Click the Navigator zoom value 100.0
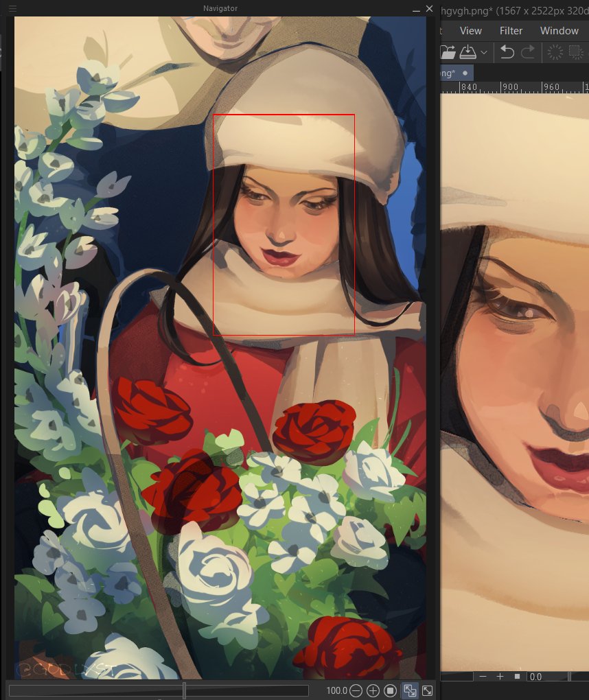 click(x=336, y=690)
